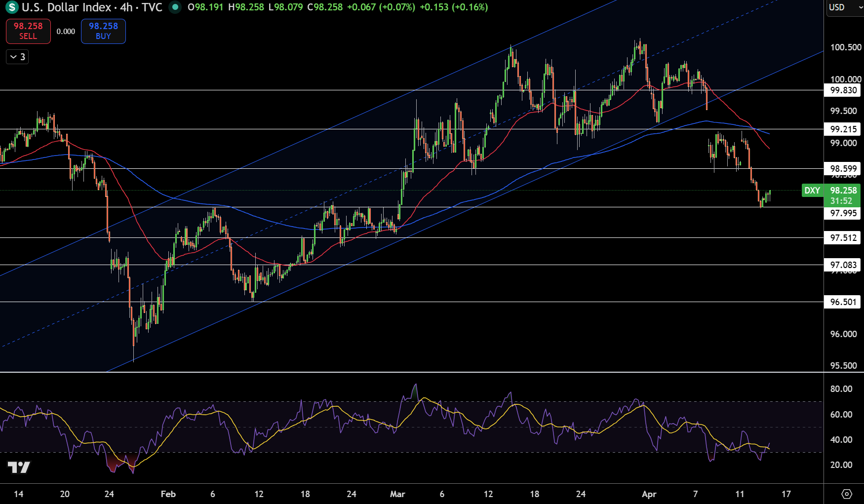Screen dimensions: 864x504
Task: Expand the indicators legend chevron labeled 3
Action: point(17,57)
